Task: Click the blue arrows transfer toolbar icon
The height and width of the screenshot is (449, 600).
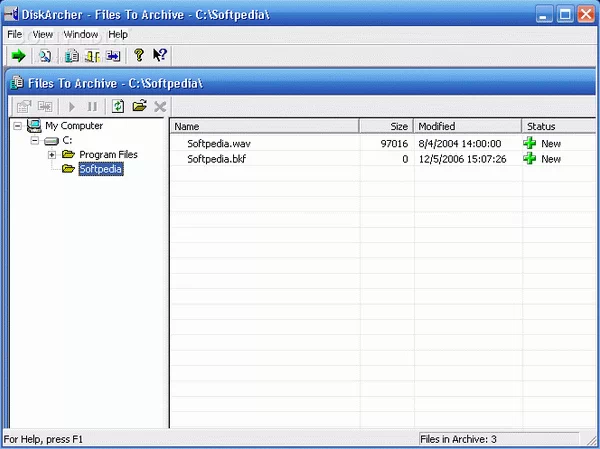Action: [113, 56]
